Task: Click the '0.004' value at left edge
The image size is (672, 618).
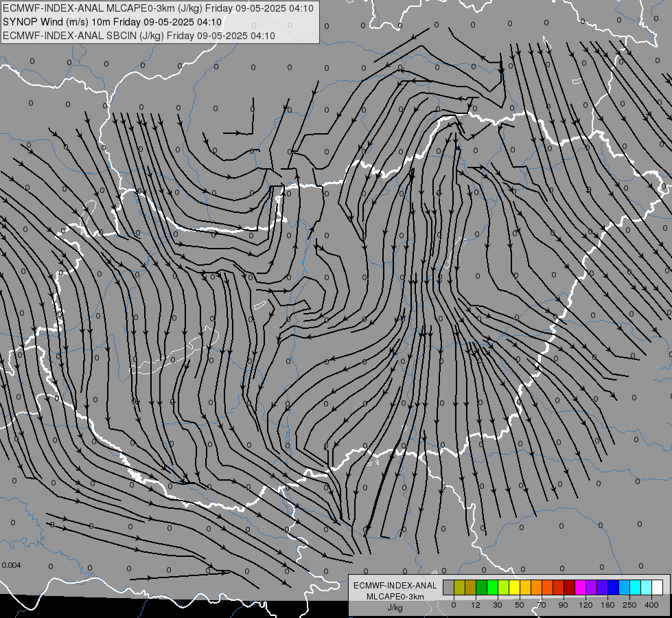Action: coord(11,565)
